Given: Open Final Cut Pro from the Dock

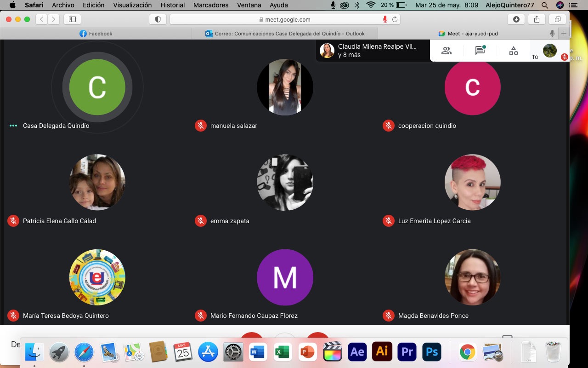Looking at the screenshot, I should coord(332,352).
